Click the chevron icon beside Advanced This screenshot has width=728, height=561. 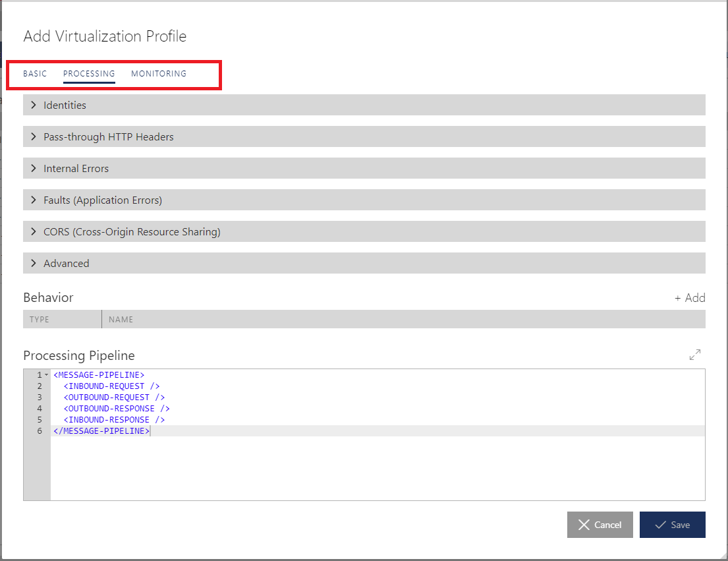(x=34, y=263)
